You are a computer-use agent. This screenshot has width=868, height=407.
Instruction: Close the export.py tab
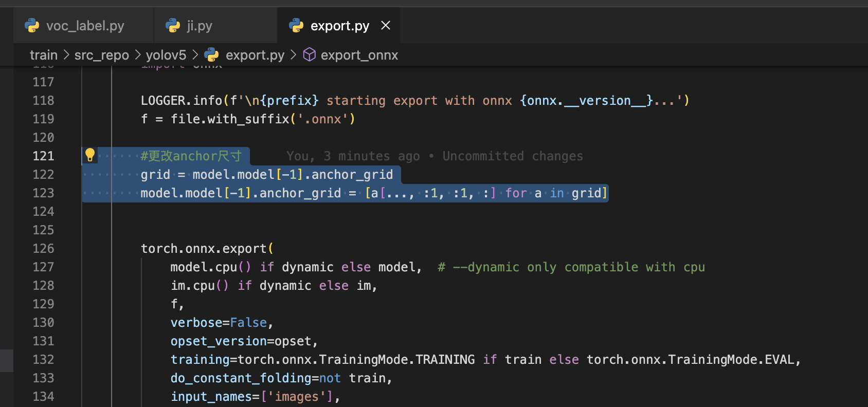[386, 25]
